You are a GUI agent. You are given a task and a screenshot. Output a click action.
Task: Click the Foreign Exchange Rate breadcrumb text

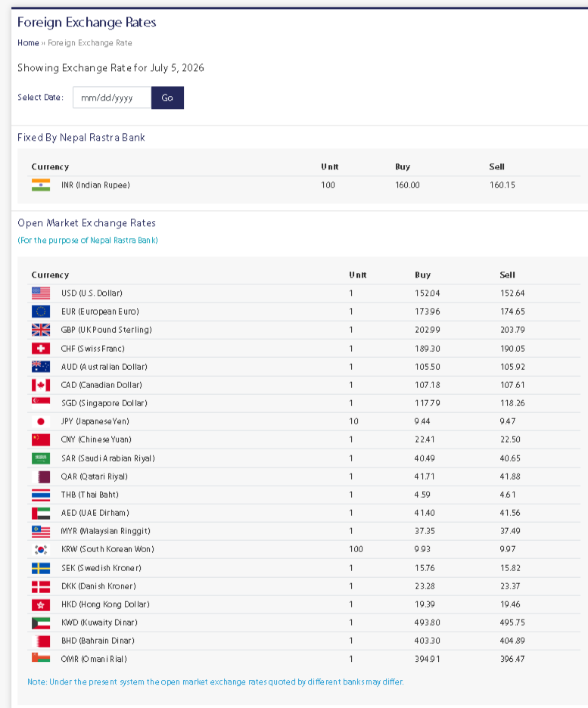tap(90, 43)
